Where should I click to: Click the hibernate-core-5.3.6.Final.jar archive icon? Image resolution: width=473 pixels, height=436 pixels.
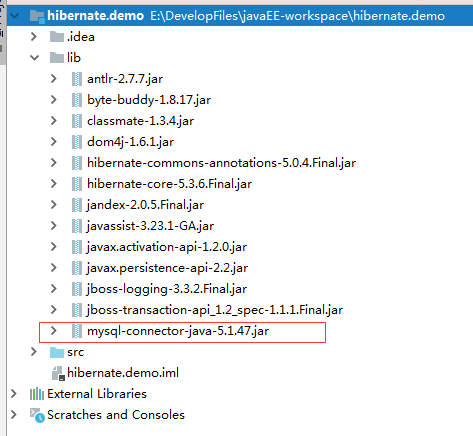77,184
